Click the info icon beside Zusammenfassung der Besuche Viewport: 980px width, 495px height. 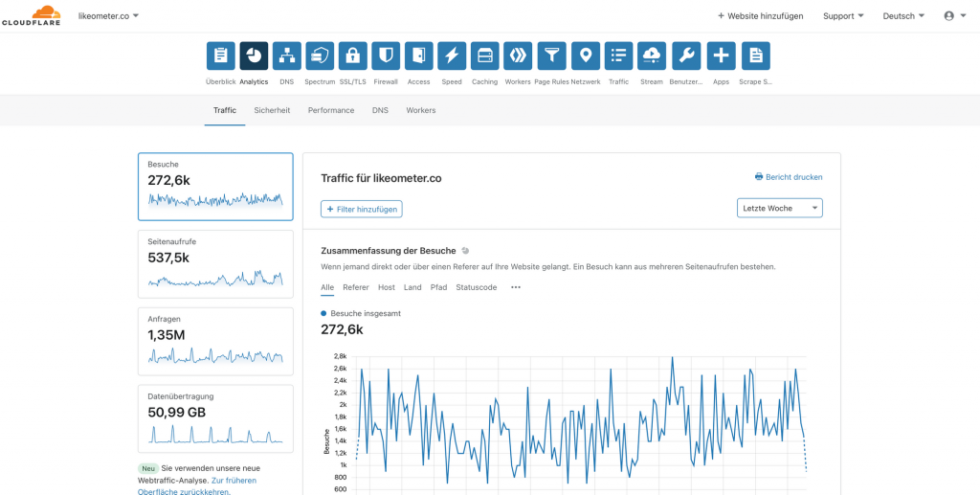pos(464,251)
